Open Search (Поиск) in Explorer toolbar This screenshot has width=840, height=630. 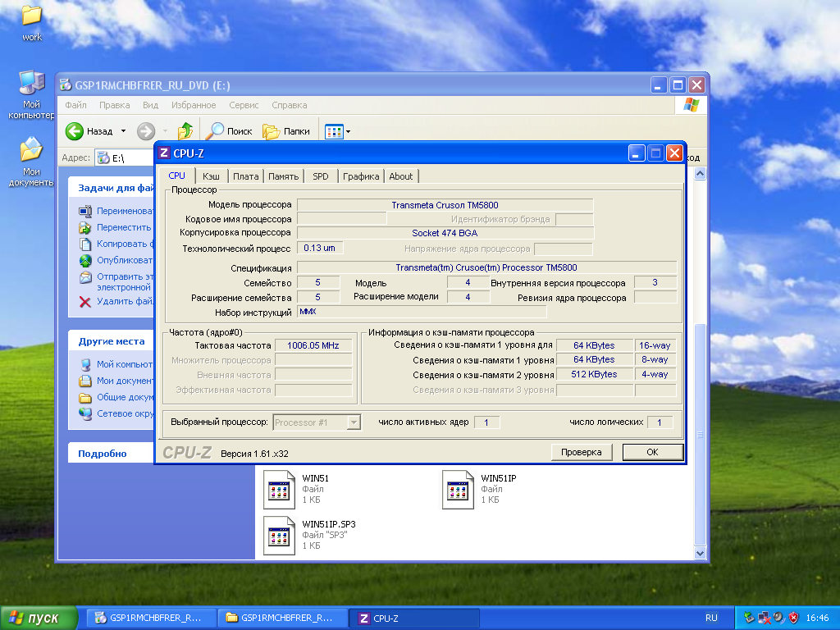[x=229, y=131]
